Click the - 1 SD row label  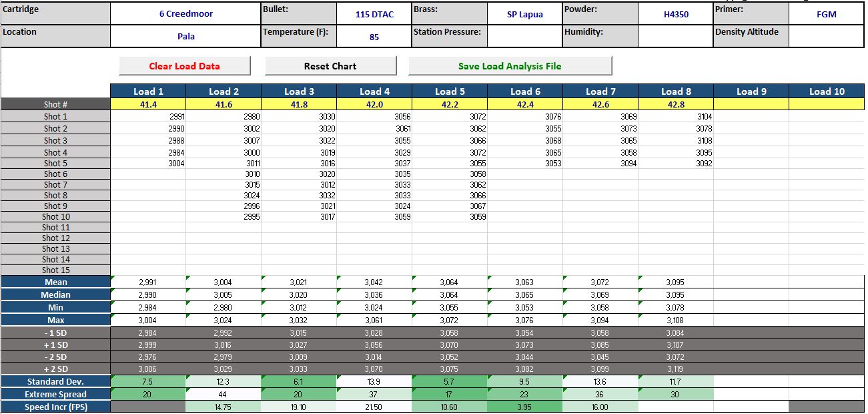[55, 333]
